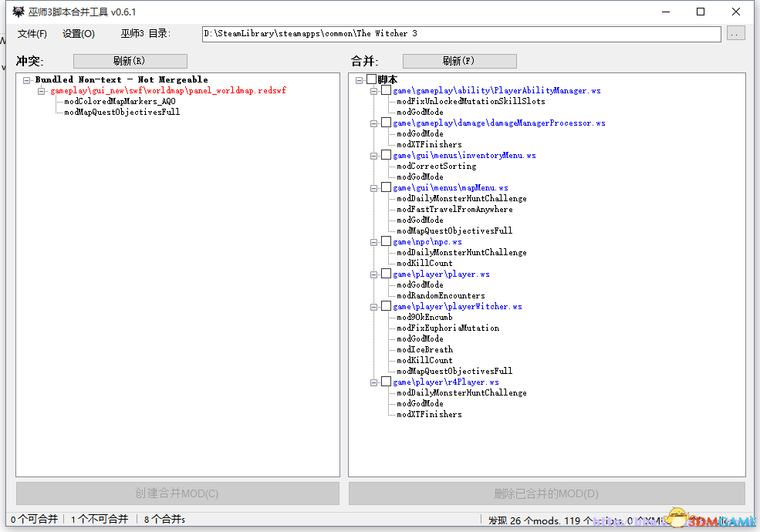Select modFastTravelFromAnywhere entry
Image resolution: width=760 pixels, height=532 pixels.
[454, 209]
